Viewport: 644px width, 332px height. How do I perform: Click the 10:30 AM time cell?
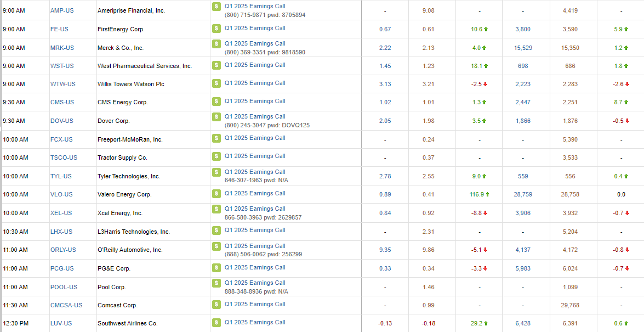15,232
